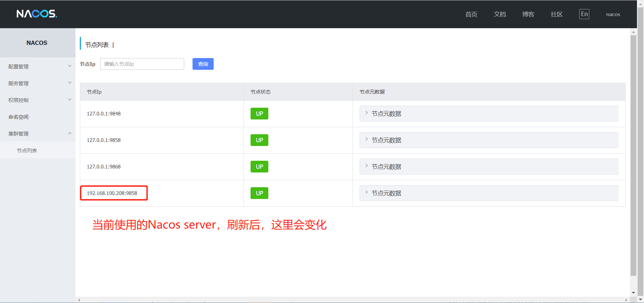The width and height of the screenshot is (644, 303).
Task: Click the NACOS logo in header
Action: [x=37, y=14]
